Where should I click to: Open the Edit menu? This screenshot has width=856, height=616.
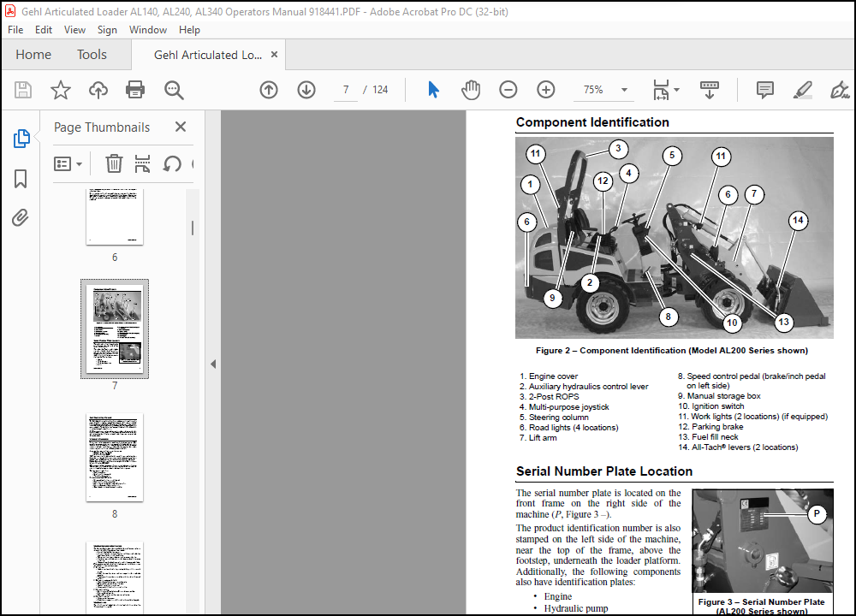(43, 30)
